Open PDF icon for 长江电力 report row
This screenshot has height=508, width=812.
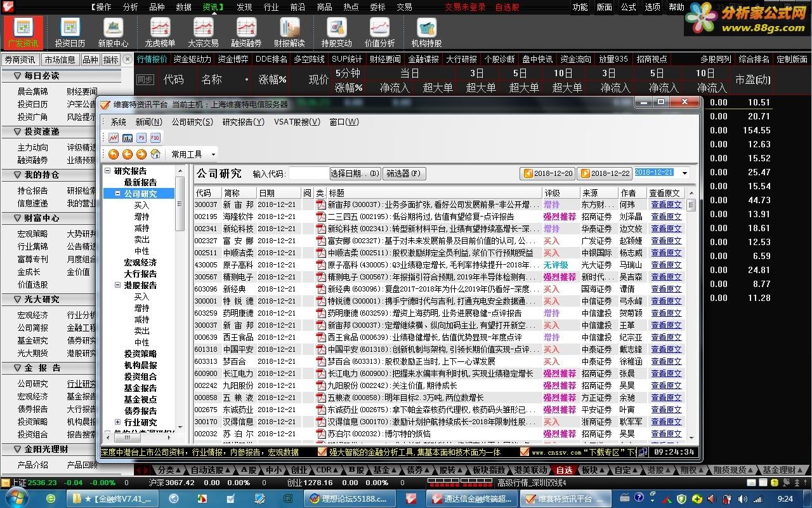[321, 373]
